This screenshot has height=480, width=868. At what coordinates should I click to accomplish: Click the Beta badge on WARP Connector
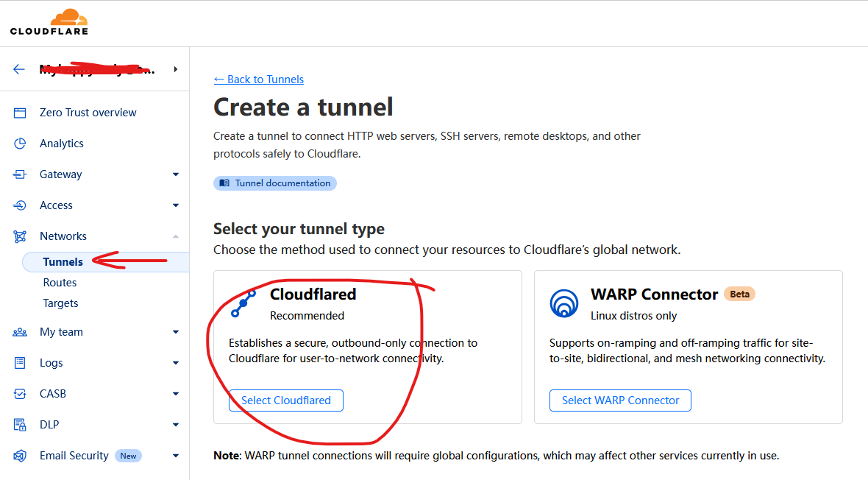(x=739, y=294)
